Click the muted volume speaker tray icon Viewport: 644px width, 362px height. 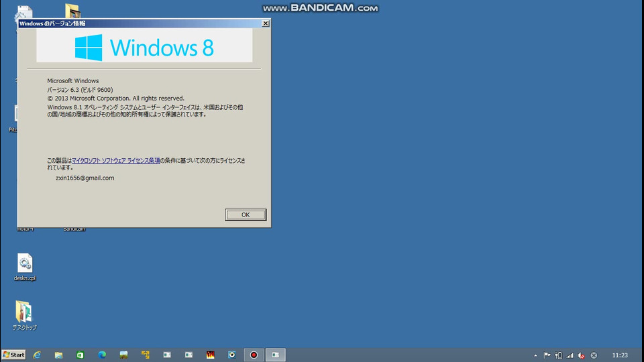(x=581, y=355)
